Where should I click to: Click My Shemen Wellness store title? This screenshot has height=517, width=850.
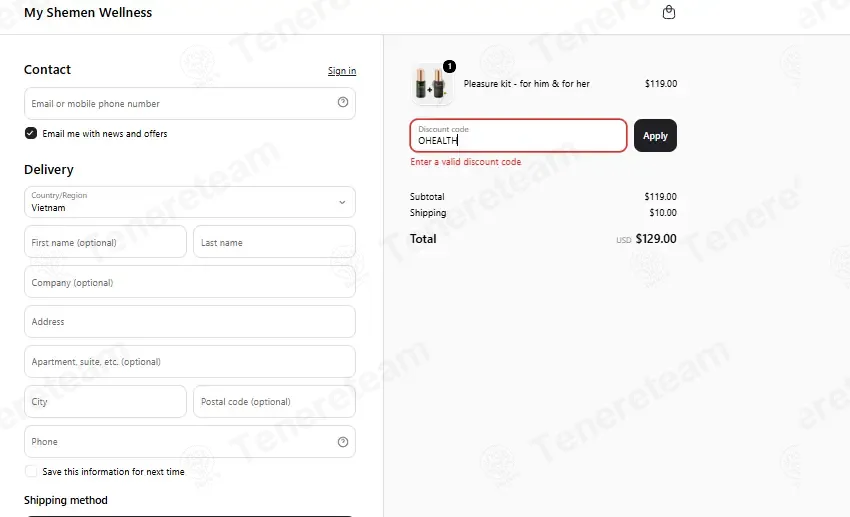88,12
